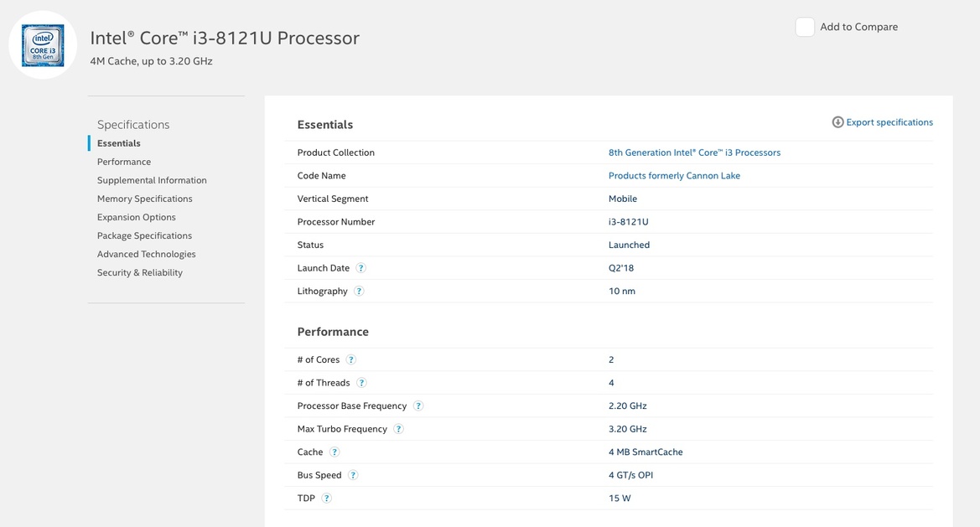
Task: Click the '4M Cache, up to 3.20 GHz' subtitle
Action: [x=151, y=61]
